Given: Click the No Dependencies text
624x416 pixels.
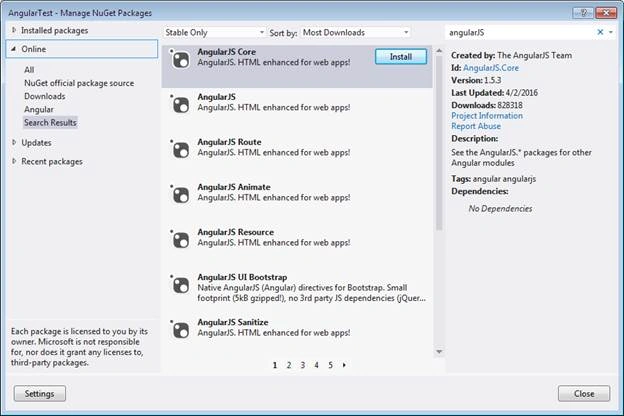Looking at the screenshot, I should point(500,209).
